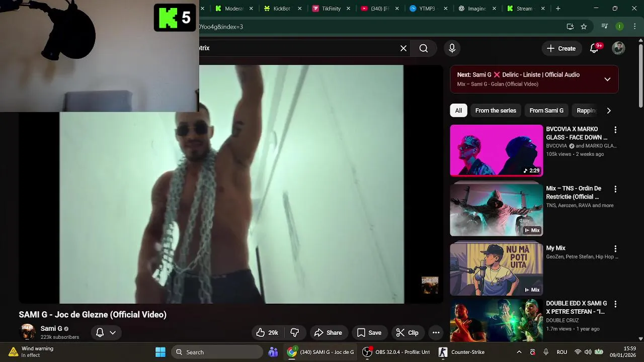Open more actions for the video
644x362 pixels.
tap(436, 332)
